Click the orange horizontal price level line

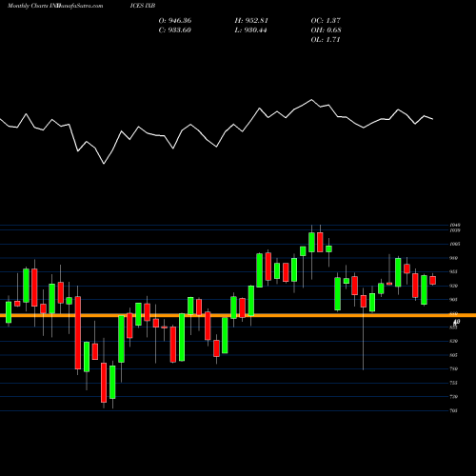[238, 315]
